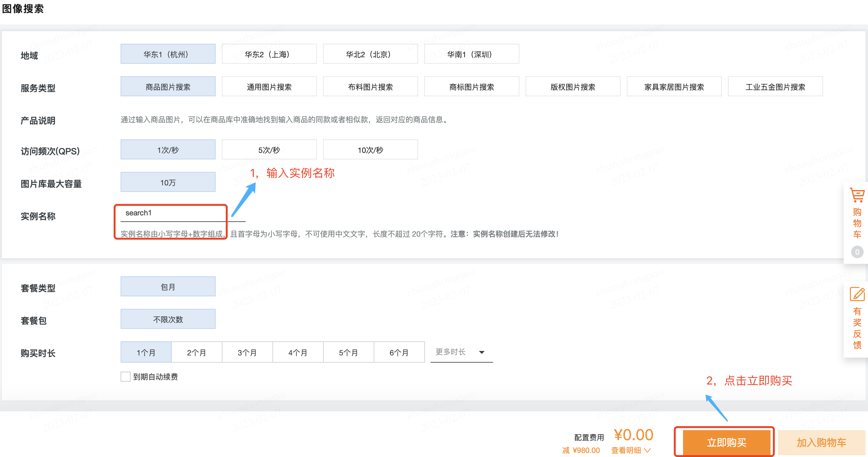Open the shopping cart icon
This screenshot has width=868, height=457.
pos(857,195)
